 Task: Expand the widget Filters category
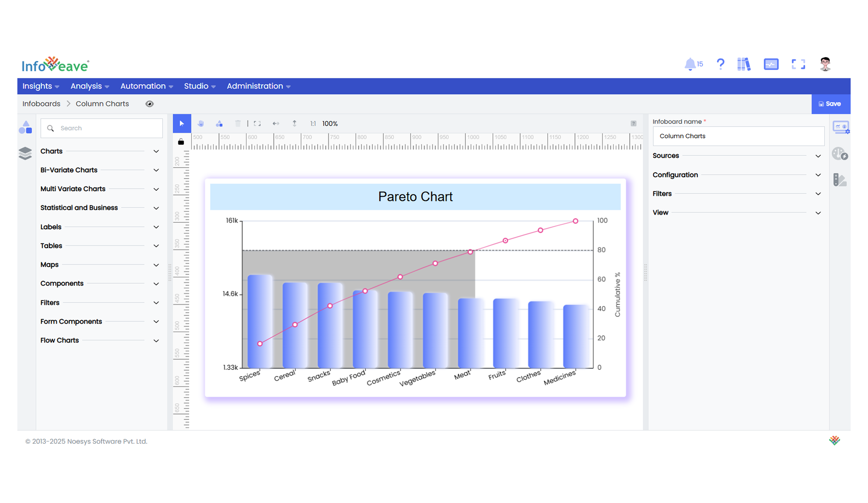tap(100, 303)
